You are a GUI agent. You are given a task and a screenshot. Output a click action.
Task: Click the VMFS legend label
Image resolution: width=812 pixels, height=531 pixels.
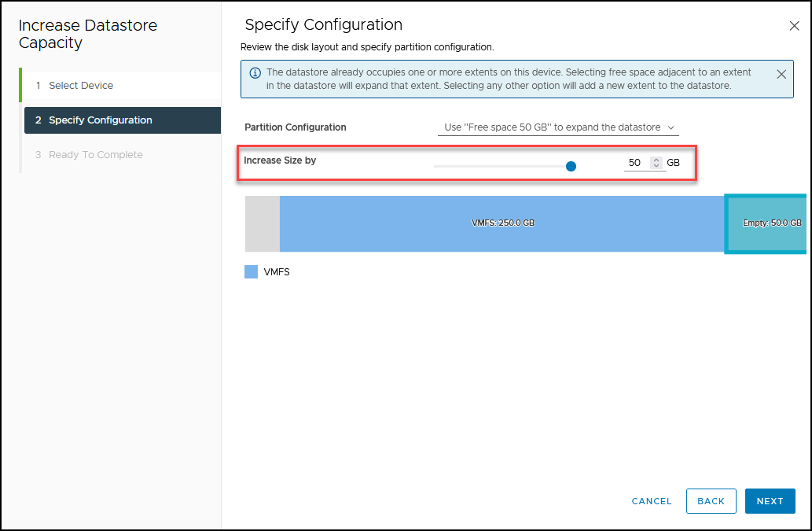tap(277, 272)
